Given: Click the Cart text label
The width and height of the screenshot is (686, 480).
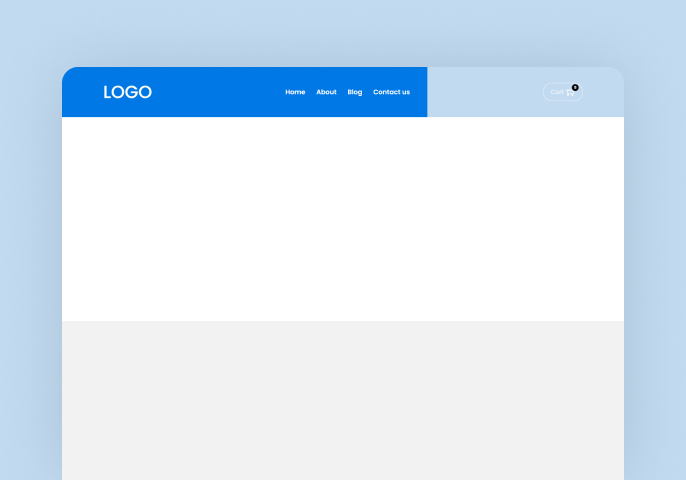Looking at the screenshot, I should [x=557, y=92].
